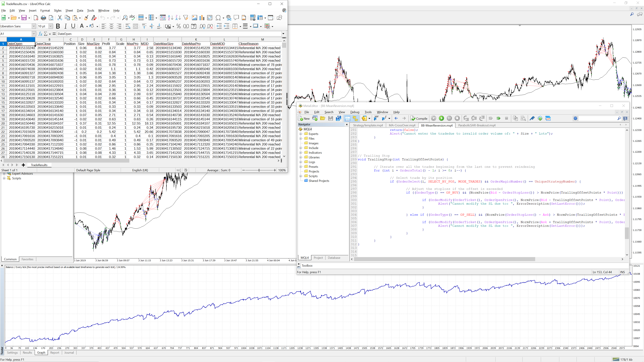Sort descending with Z-A arrow icon

click(178, 18)
